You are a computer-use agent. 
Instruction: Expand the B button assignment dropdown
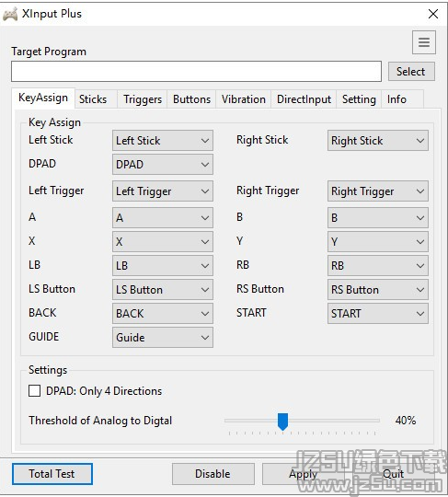(x=378, y=218)
